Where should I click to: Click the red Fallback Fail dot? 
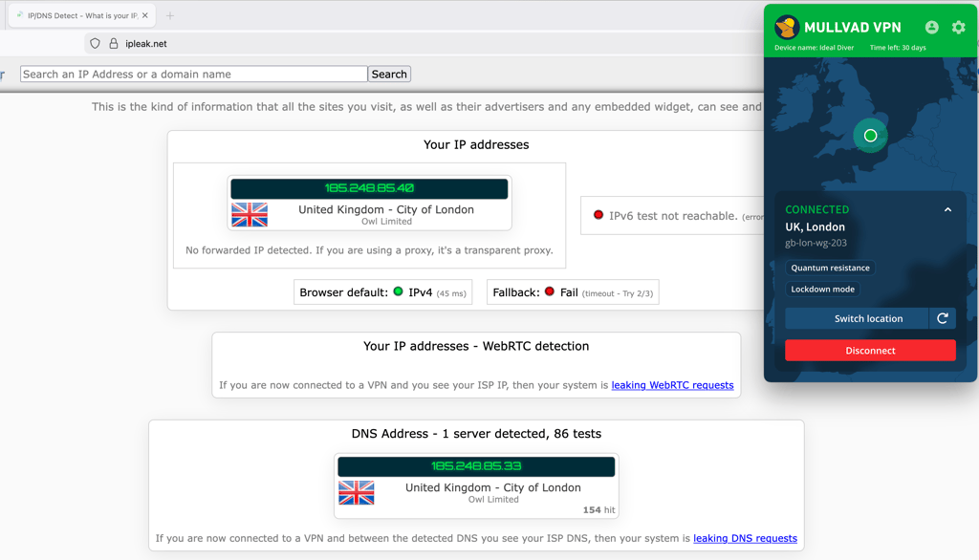point(550,291)
